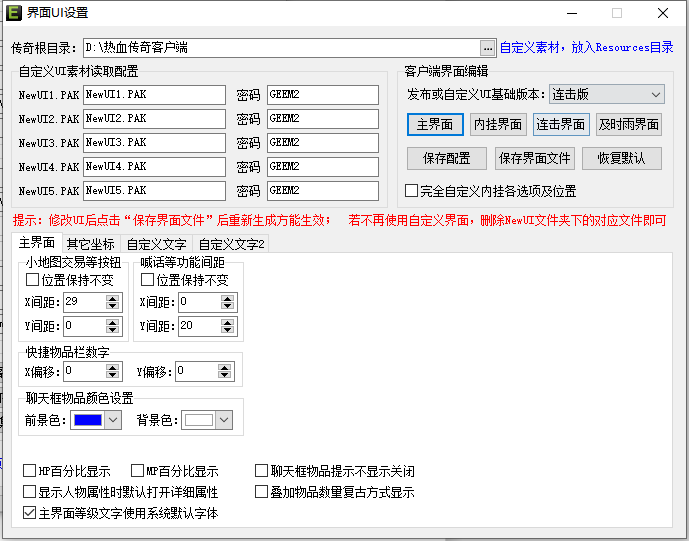Increase Y间距 in 喊话等功能间距 group
Image resolution: width=689 pixels, height=541 pixels.
point(227,323)
